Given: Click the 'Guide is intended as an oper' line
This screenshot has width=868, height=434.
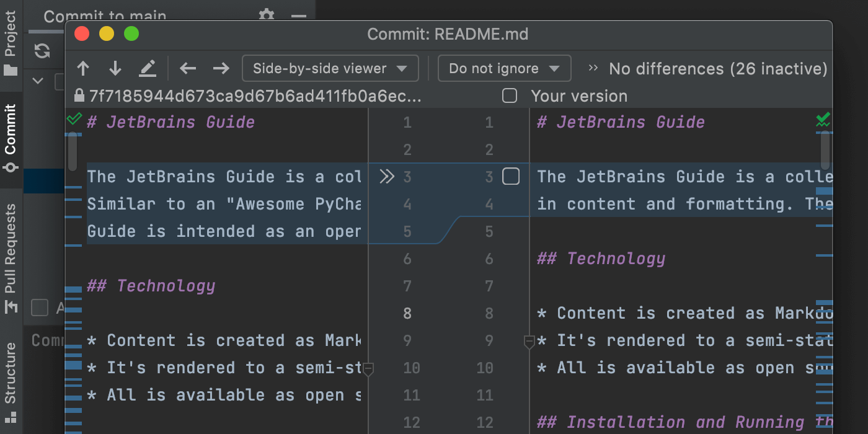Looking at the screenshot, I should [224, 231].
